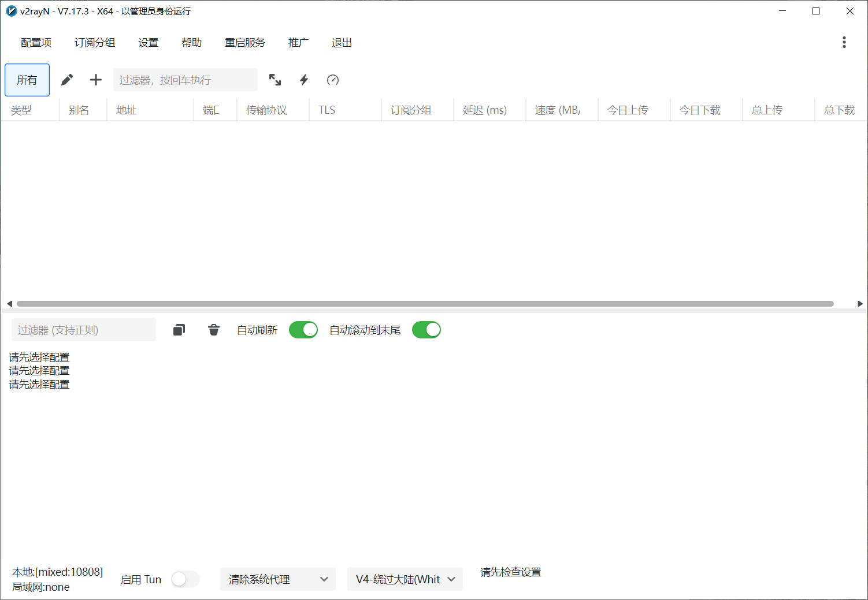Open the 订阅分组 menu
The height and width of the screenshot is (600, 868).
tap(95, 43)
